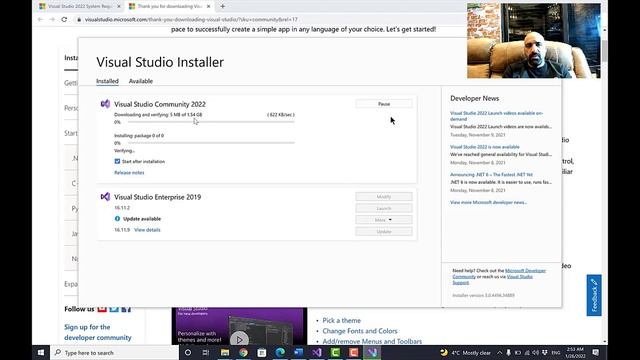Open a new browser tab with plus icon

tap(222, 6)
